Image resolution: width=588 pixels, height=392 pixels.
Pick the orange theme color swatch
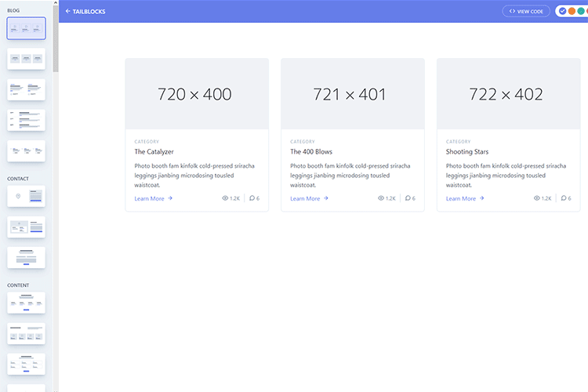[x=572, y=11]
